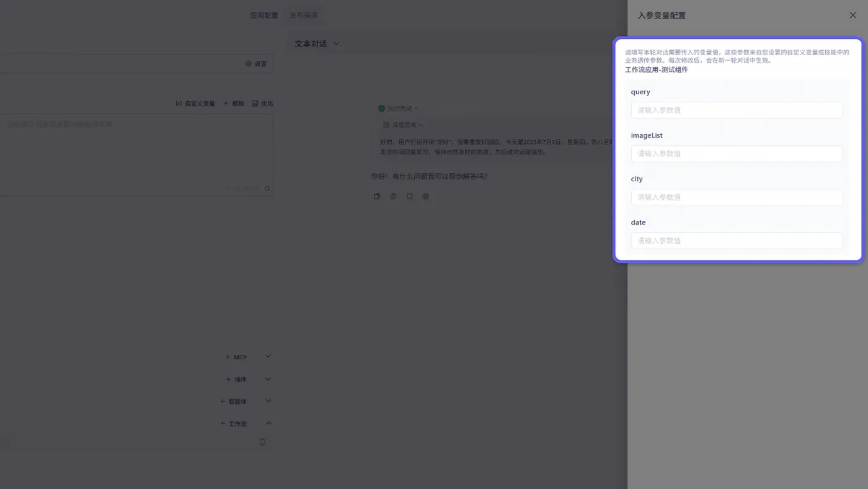Screen dimensions: 868x489
Task: Add a 模板 with the plus button
Action: [234, 104]
